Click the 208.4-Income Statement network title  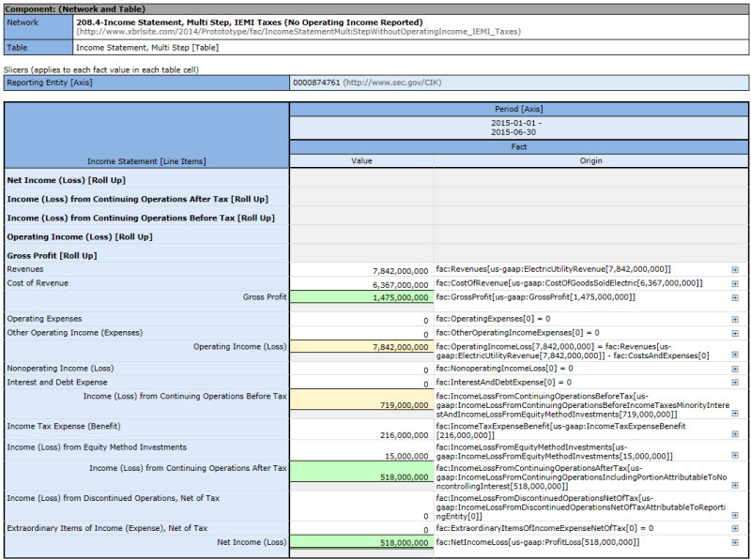250,22
